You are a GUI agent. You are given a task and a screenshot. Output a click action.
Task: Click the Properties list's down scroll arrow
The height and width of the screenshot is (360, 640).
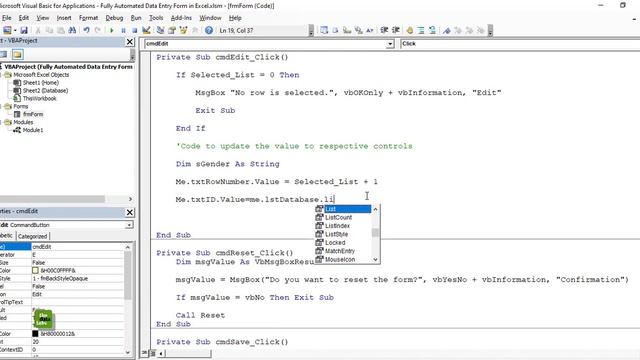click(128, 352)
